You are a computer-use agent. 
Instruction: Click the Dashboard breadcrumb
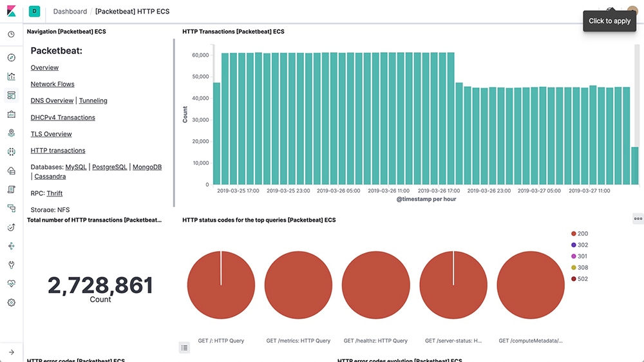pyautogui.click(x=70, y=12)
